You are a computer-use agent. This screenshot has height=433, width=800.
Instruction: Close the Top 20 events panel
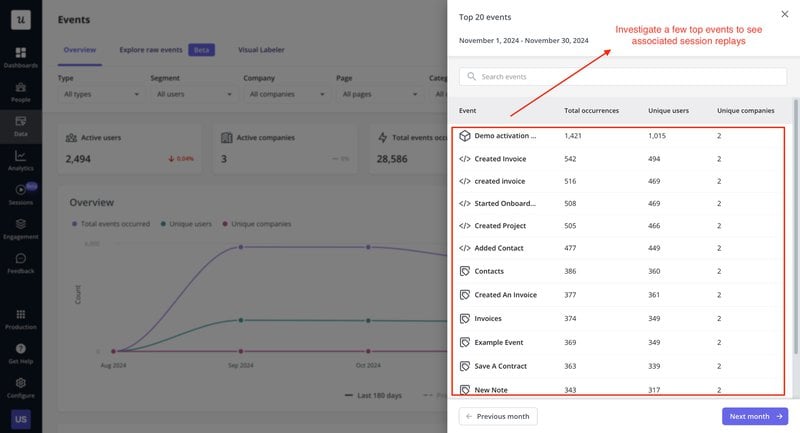tap(784, 14)
